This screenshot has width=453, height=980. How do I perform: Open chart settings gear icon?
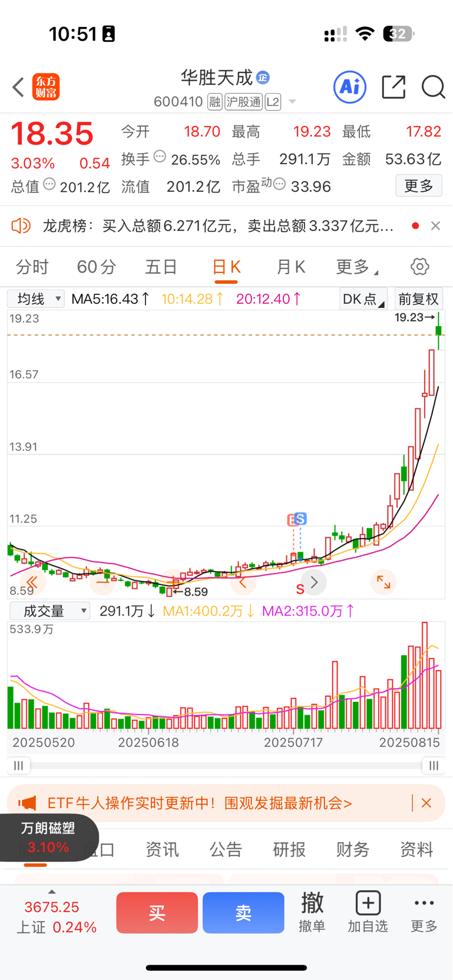[x=419, y=267]
